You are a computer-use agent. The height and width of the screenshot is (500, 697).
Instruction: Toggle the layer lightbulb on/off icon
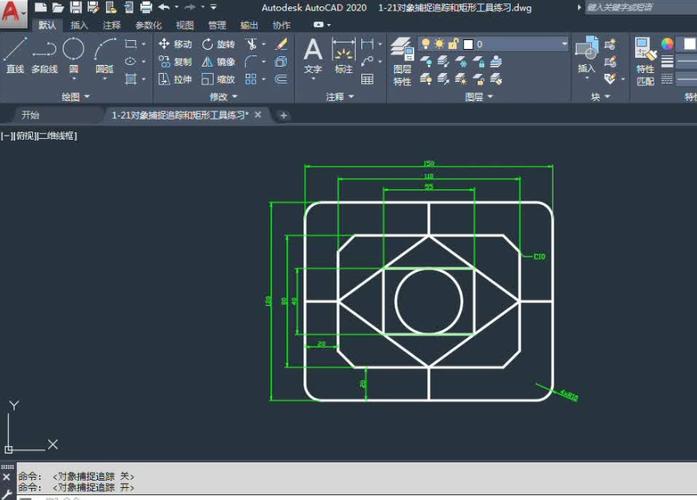click(x=426, y=44)
